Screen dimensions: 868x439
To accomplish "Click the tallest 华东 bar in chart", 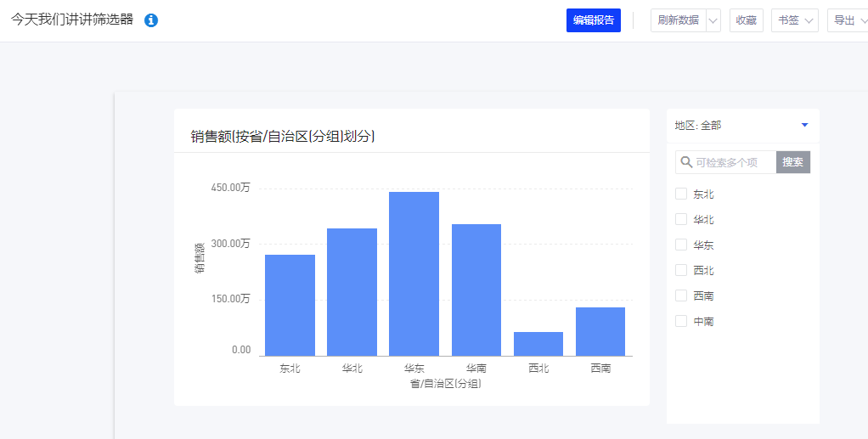I will click(414, 273).
